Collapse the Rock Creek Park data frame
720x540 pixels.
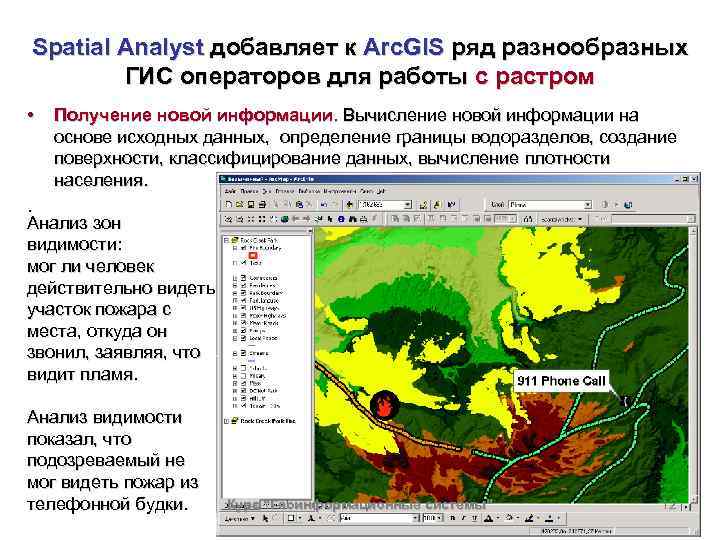pyautogui.click(x=226, y=241)
